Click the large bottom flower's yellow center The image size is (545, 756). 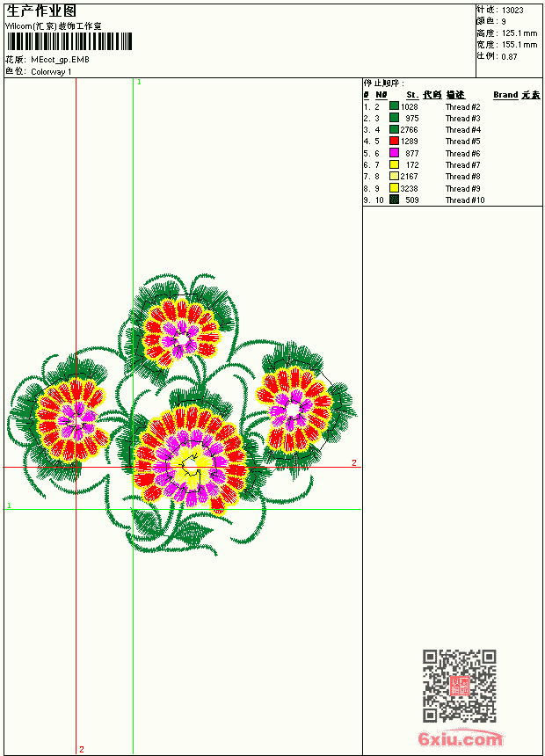pos(190,465)
